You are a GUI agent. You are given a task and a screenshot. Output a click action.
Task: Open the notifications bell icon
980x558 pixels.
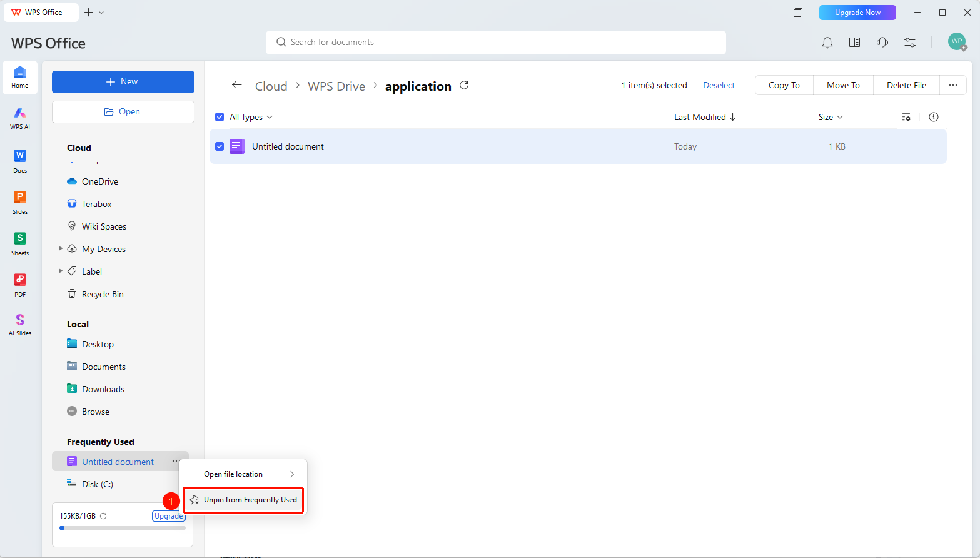click(827, 43)
